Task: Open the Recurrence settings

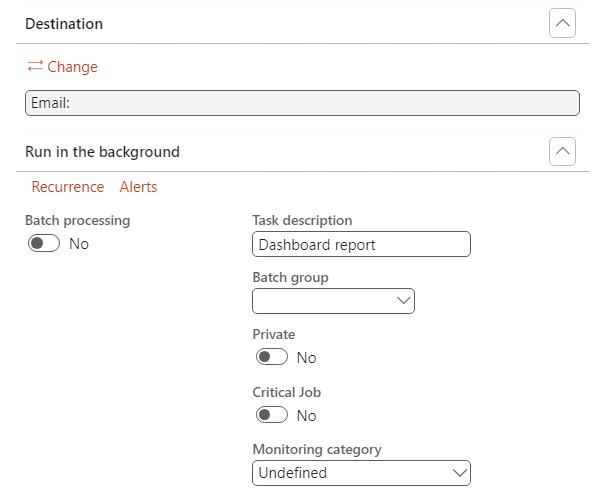Action: pyautogui.click(x=68, y=187)
